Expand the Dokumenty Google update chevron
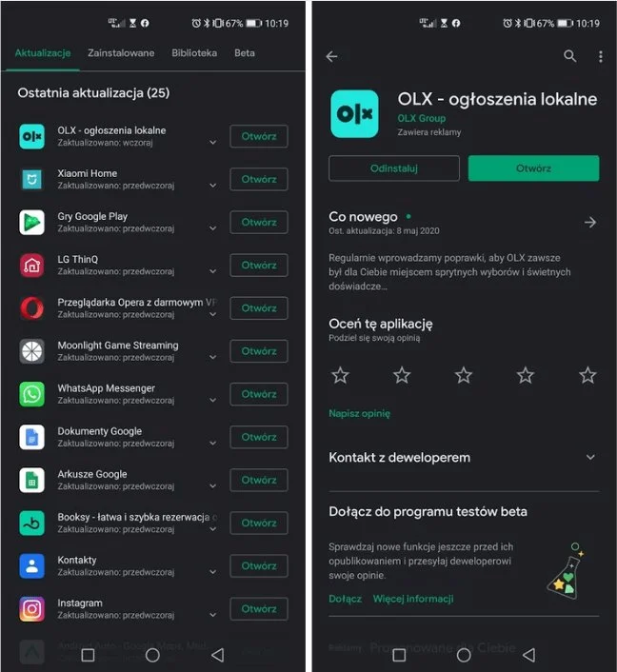Viewport: 617px width, 672px height. point(213,444)
